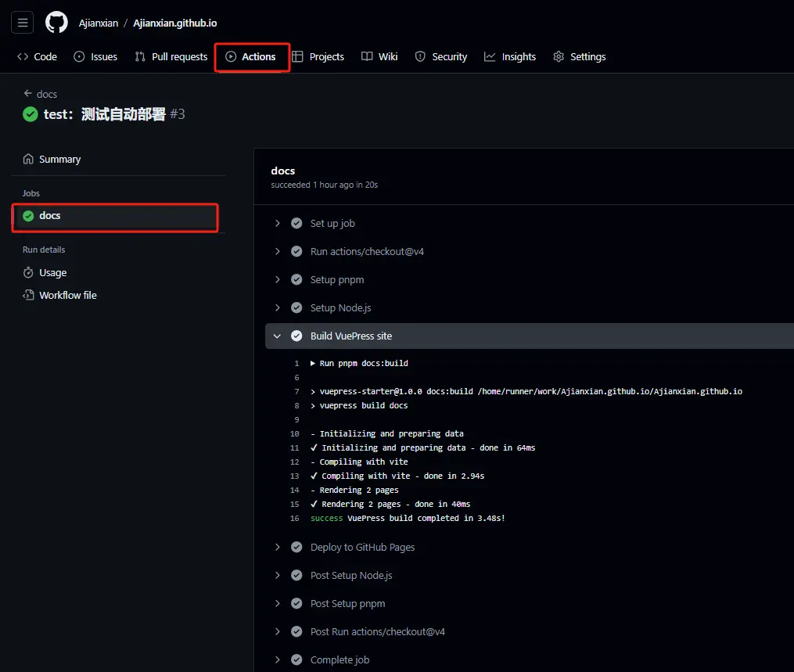Click the back arrow beside docs
794x672 pixels.
(28, 93)
